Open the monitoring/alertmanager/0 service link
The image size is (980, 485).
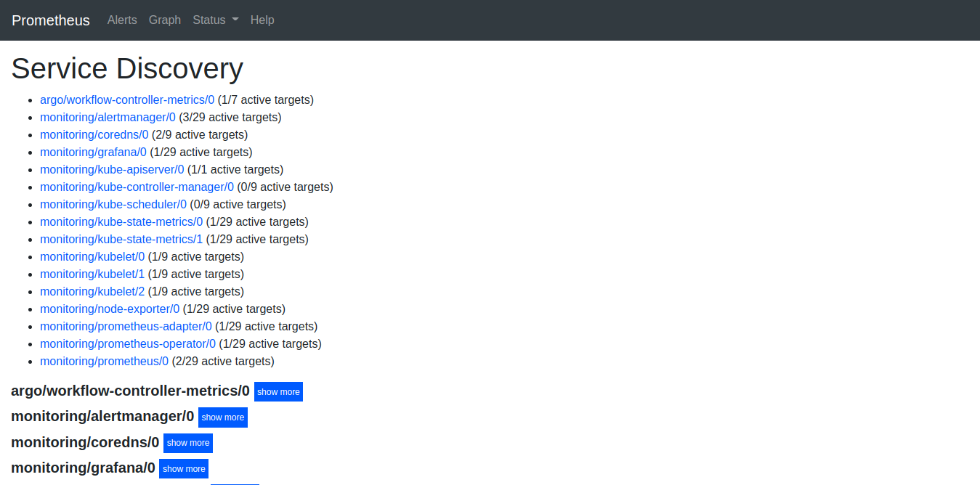(x=108, y=117)
